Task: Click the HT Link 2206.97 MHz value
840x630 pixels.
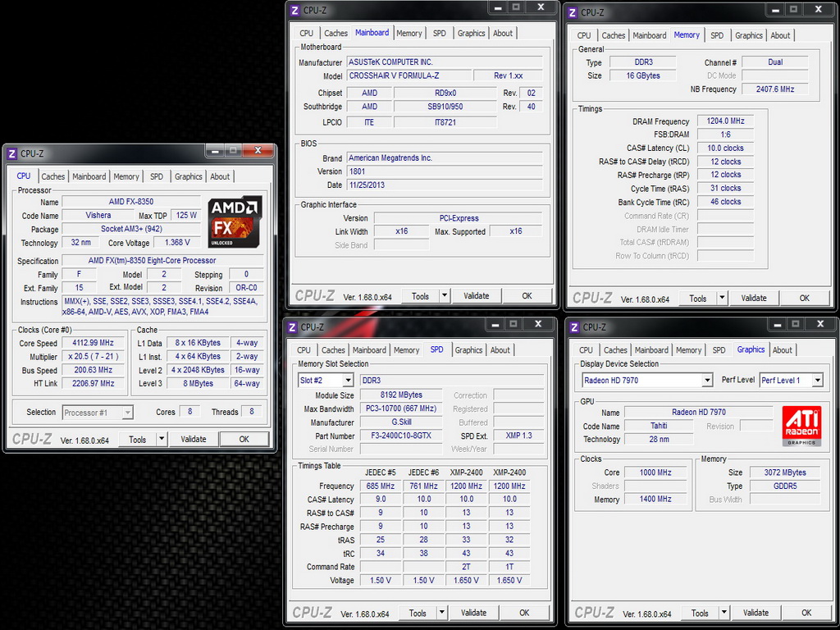Action: (x=93, y=384)
